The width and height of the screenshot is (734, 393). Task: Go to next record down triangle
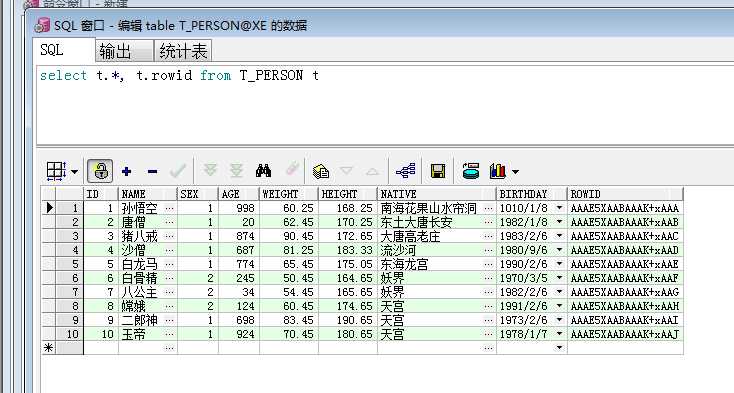(346, 171)
